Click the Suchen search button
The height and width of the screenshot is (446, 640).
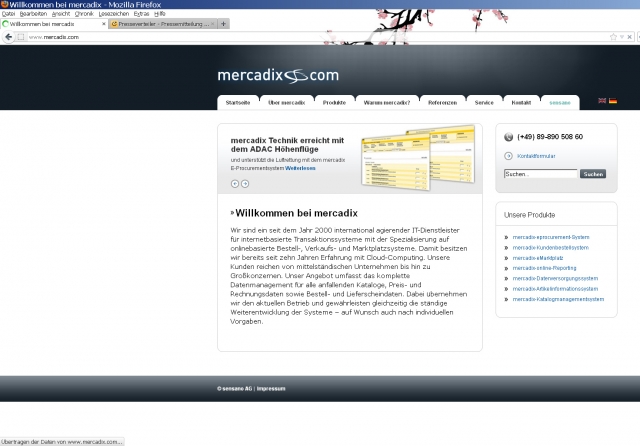593,174
